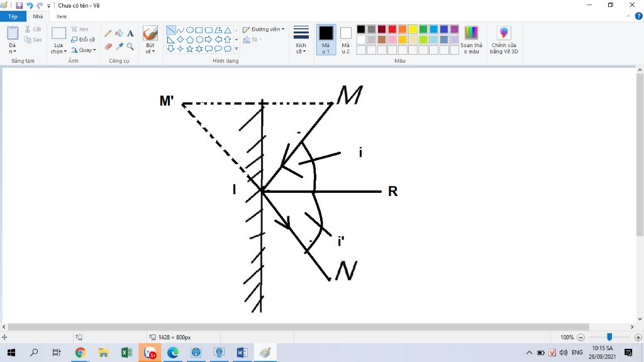This screenshot has height=362, width=644.
Task: Click the zoom out minus button
Action: tap(580, 337)
